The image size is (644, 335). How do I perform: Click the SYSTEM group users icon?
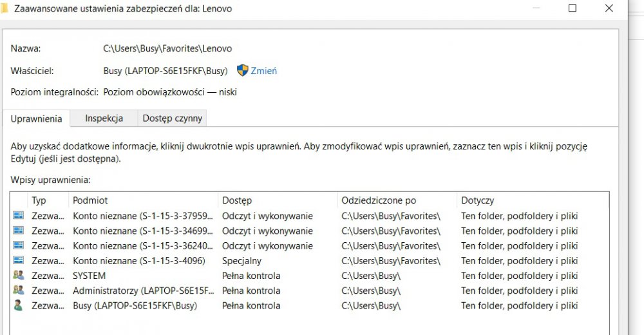(18, 276)
